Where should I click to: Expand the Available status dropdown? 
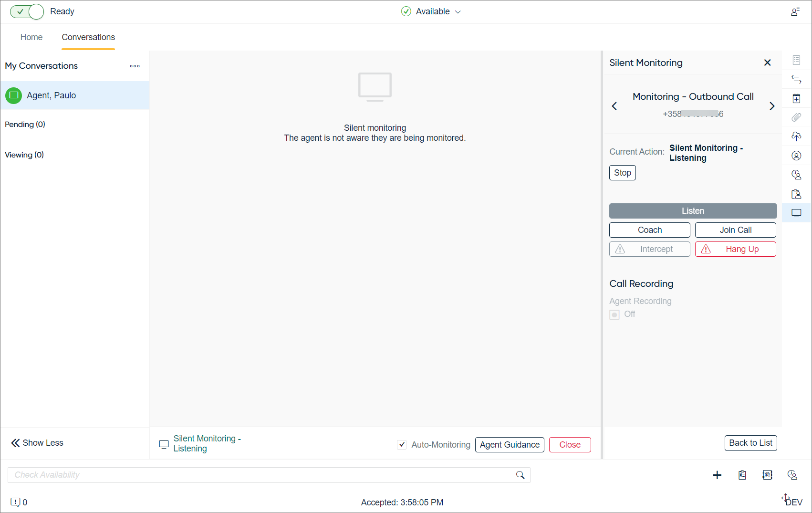[432, 11]
